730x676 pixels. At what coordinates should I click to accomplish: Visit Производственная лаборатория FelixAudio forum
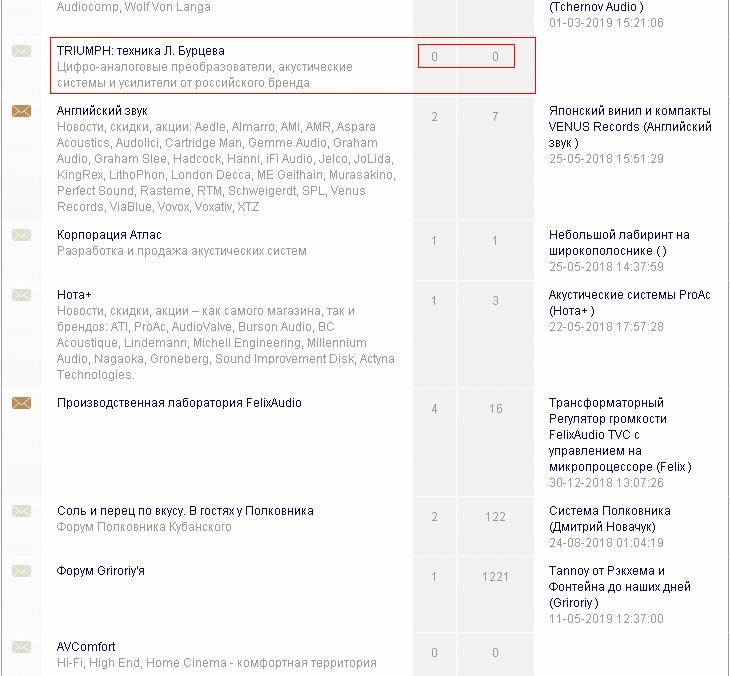(179, 403)
